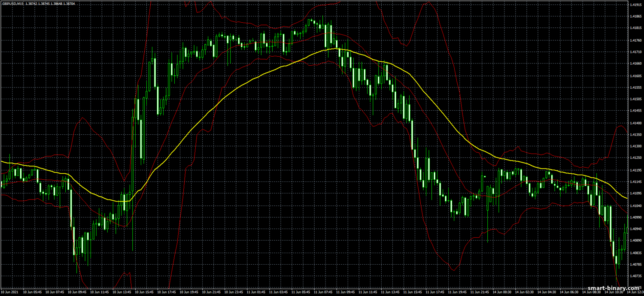
Task: Select the 10 Jun 19:45 time label
Action: tap(189, 292)
